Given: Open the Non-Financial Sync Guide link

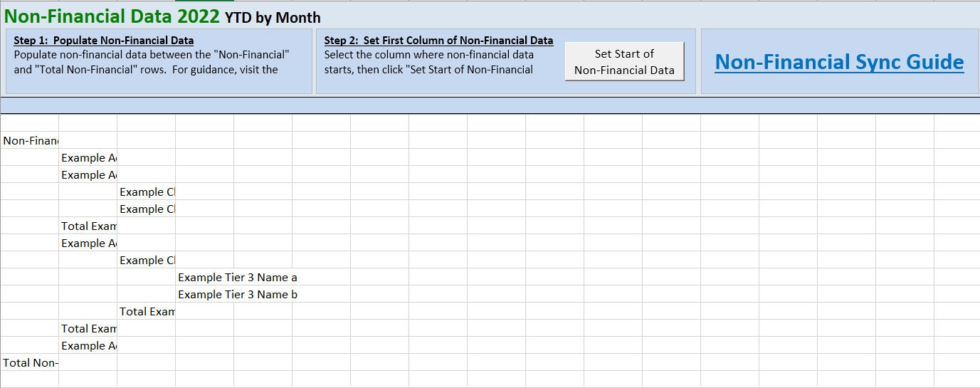Looking at the screenshot, I should click(839, 62).
